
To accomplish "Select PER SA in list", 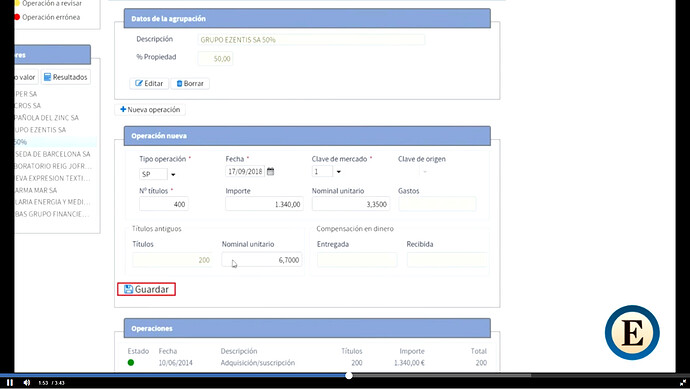I will tap(26, 94).
